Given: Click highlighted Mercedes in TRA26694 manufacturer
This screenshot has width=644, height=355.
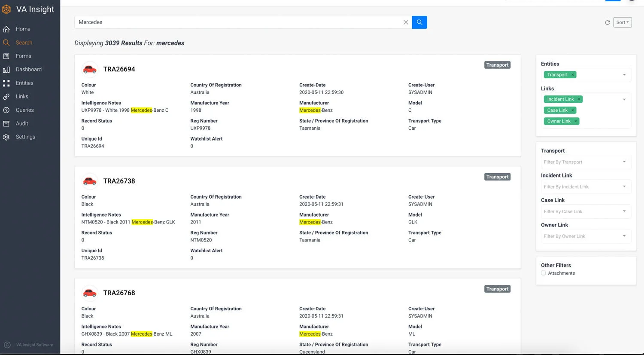Looking at the screenshot, I should pos(310,110).
